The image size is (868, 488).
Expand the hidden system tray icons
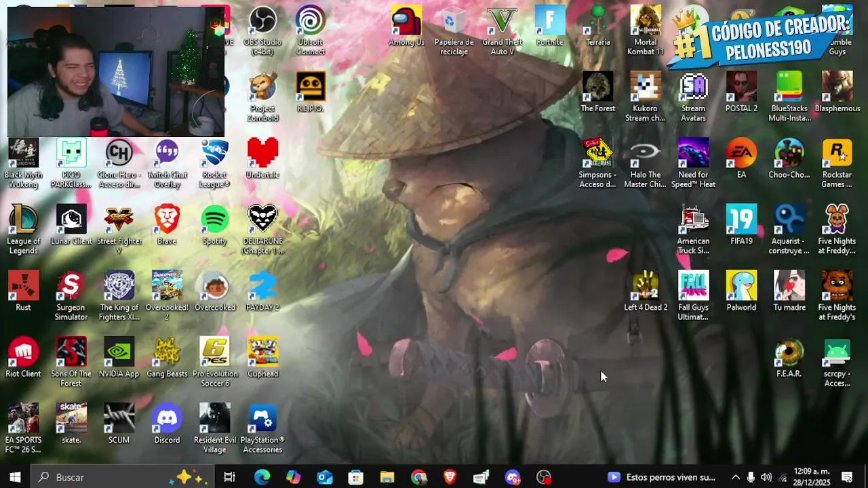click(x=736, y=477)
